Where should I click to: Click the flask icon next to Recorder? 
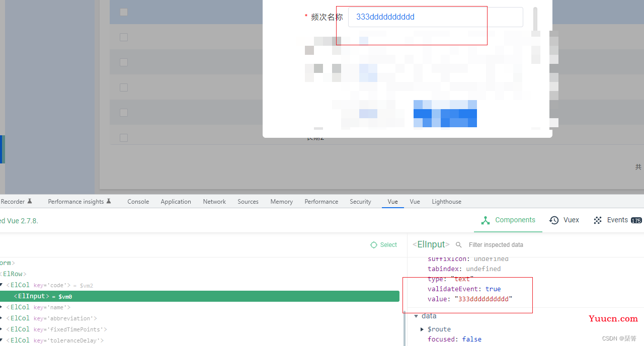(x=30, y=201)
